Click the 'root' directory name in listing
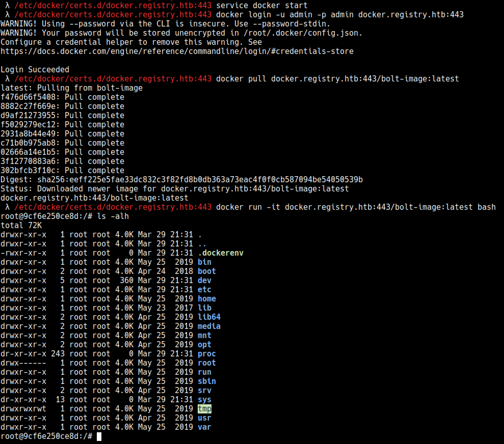 207,363
